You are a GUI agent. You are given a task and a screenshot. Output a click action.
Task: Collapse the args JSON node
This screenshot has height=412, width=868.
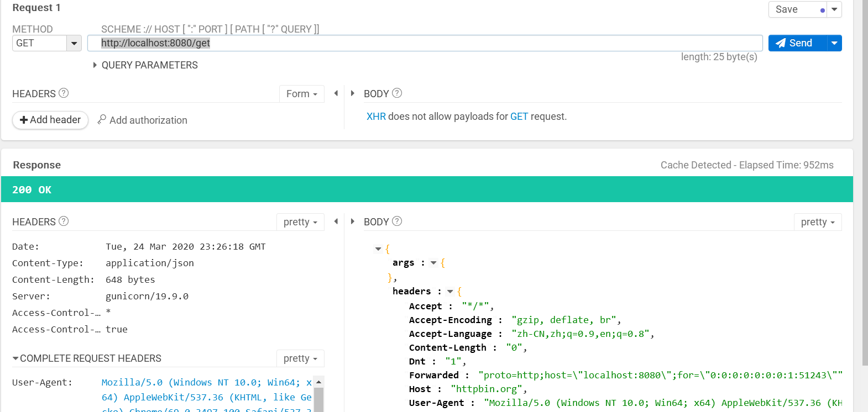click(433, 263)
